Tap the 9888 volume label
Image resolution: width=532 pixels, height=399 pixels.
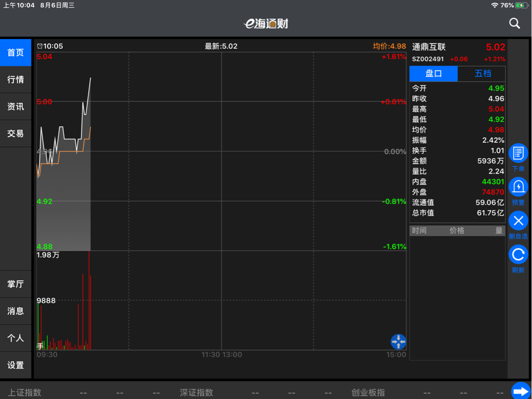coord(46,300)
